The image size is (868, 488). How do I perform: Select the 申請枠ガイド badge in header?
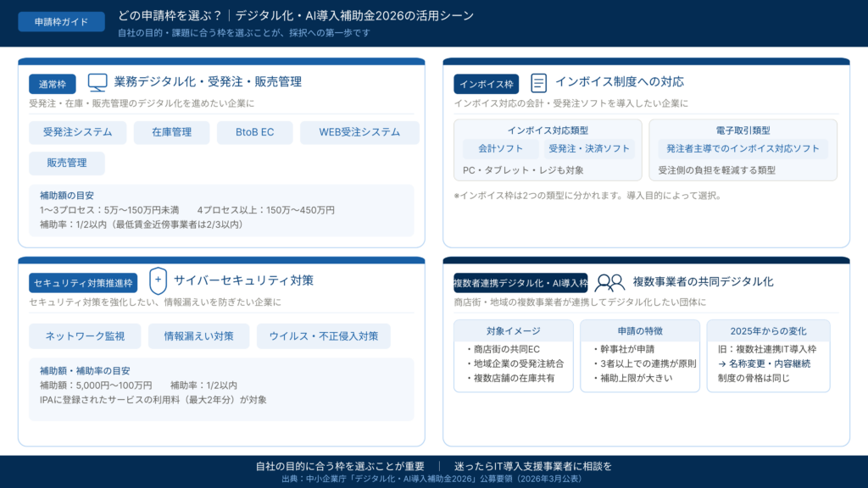pos(61,22)
